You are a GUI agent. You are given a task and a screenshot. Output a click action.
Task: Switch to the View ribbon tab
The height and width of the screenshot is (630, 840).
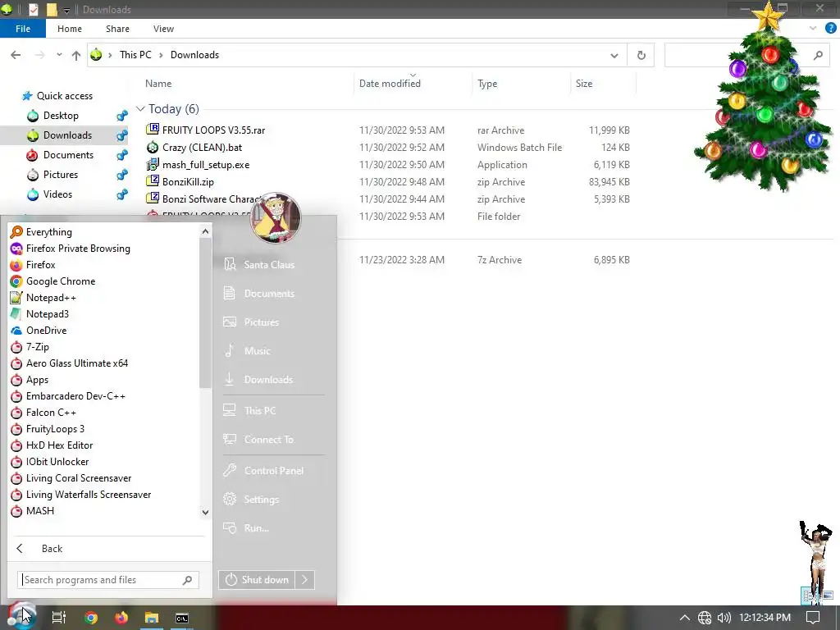[163, 29]
